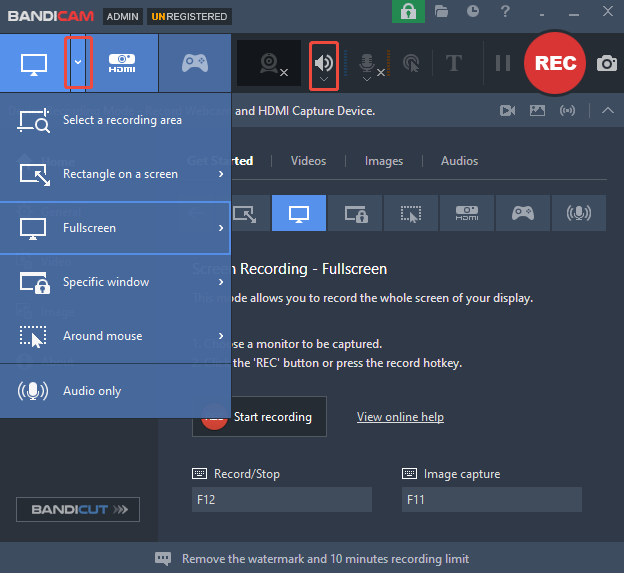Expand speaker settings chevron

tap(324, 79)
